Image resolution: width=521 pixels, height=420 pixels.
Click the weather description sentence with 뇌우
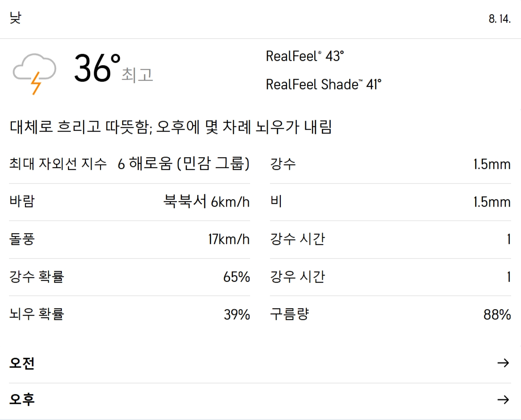click(171, 127)
